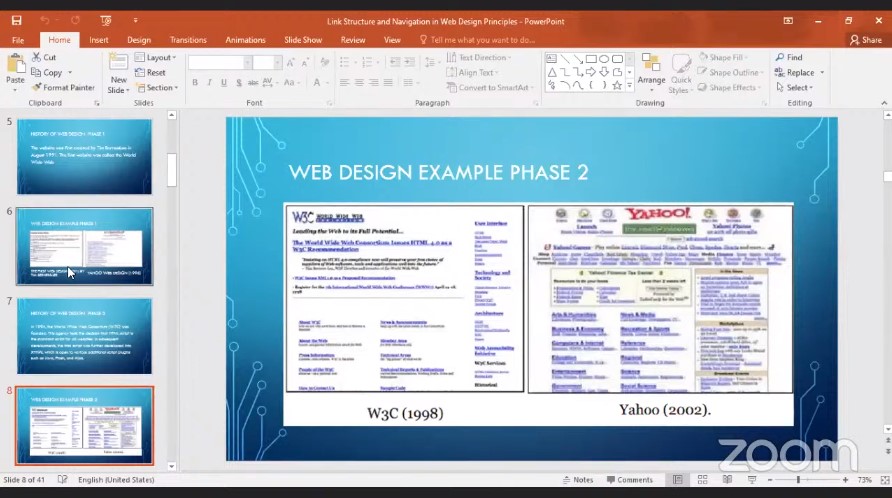
Task: Toggle numbered list
Action: pyautogui.click(x=369, y=62)
